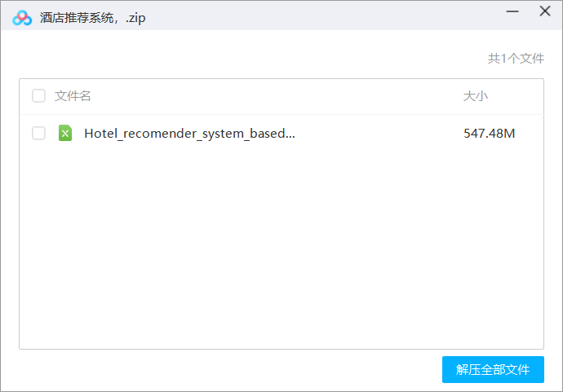Close the 酒店推荐系统 zip window
Screen dimensions: 563x392
(544, 11)
